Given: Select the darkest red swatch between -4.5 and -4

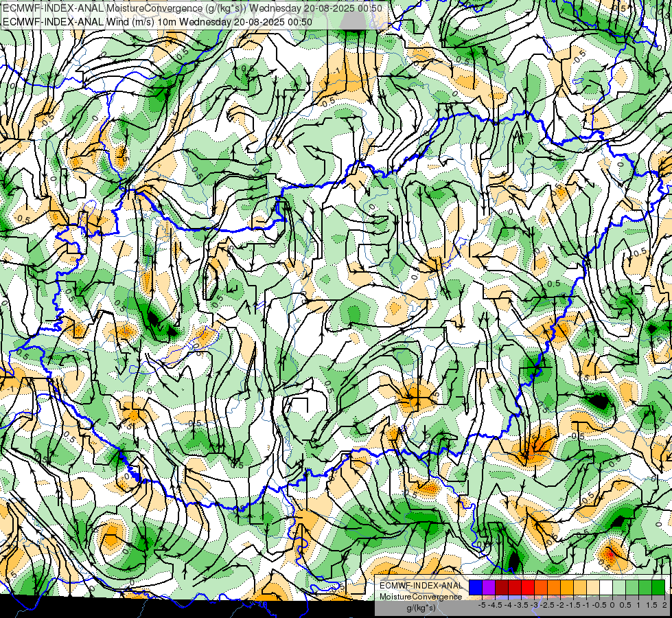Looking at the screenshot, I should [502, 588].
